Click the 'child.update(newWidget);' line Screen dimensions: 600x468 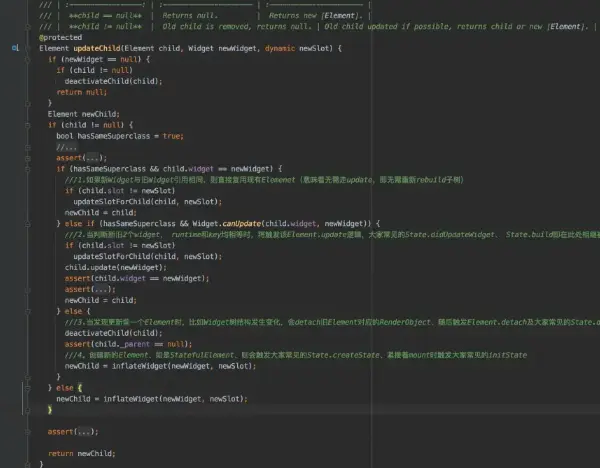point(116,267)
